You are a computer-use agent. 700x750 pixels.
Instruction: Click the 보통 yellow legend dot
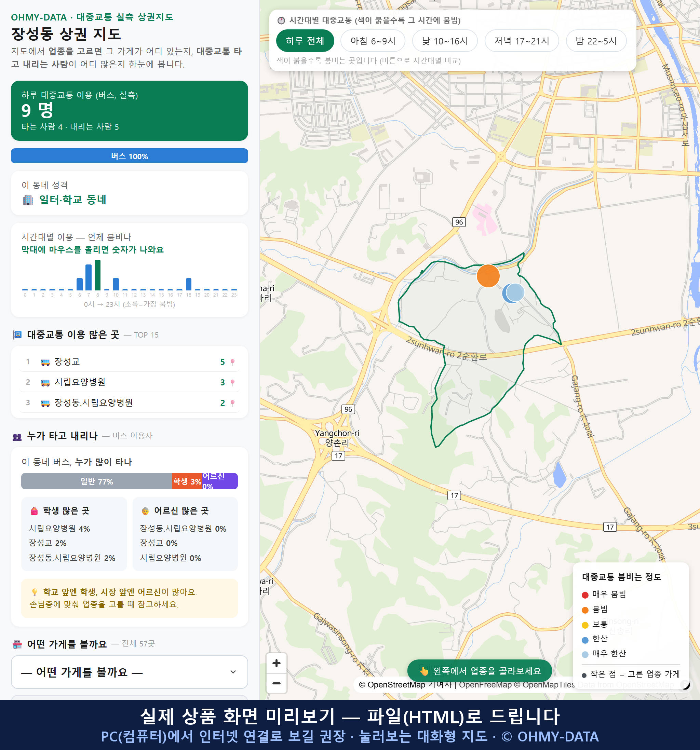(585, 625)
